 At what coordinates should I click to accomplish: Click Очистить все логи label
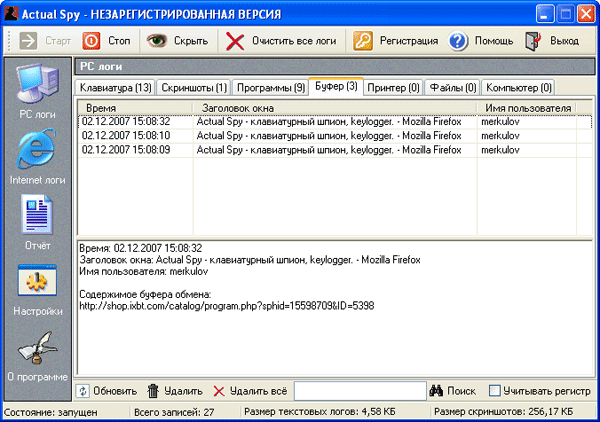(294, 41)
